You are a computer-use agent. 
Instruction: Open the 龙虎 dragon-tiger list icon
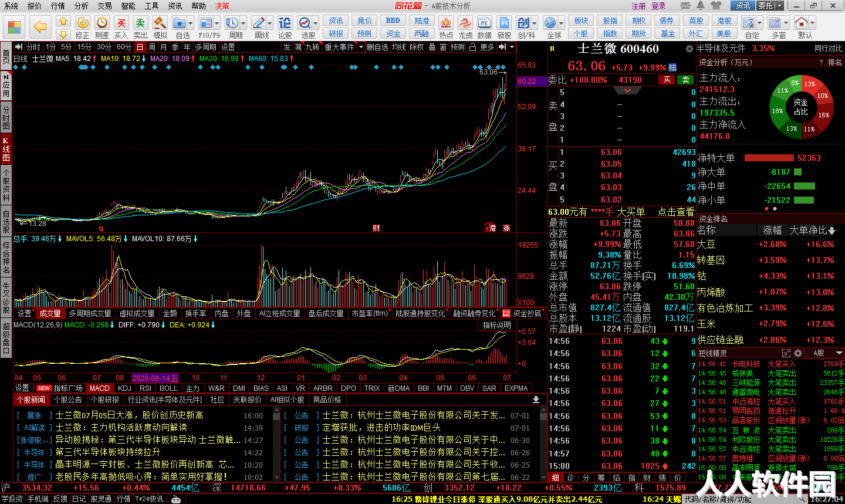click(x=465, y=23)
